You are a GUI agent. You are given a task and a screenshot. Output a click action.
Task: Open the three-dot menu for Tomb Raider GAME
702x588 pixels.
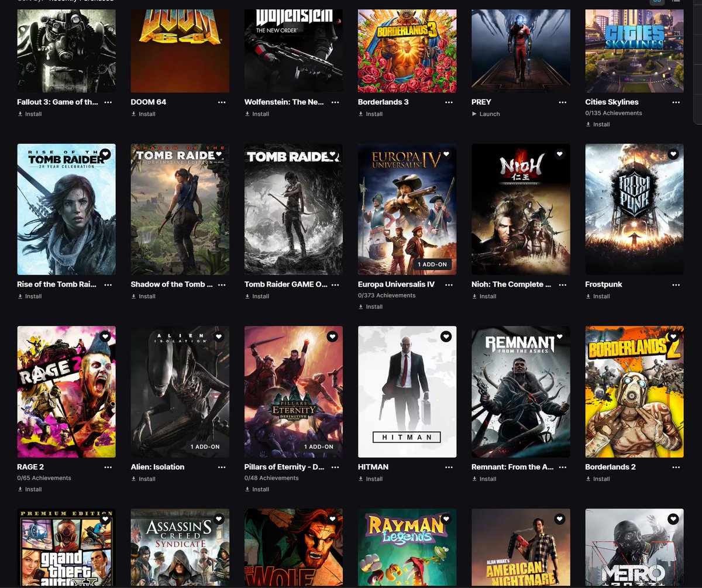(x=335, y=284)
